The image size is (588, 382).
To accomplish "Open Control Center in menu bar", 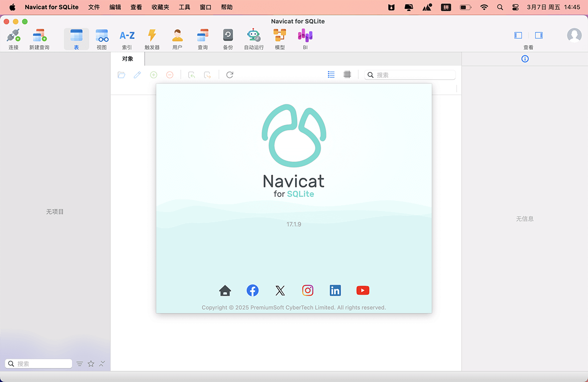I will [515, 7].
